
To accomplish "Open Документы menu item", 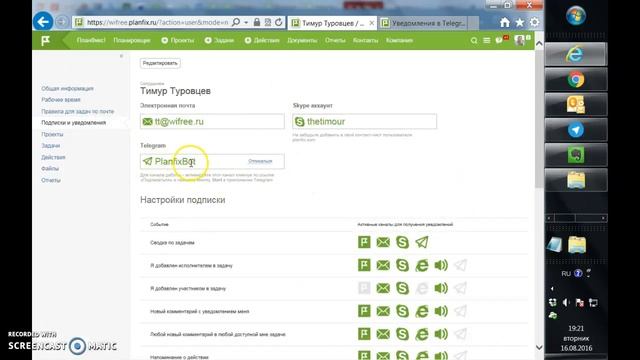I will pyautogui.click(x=302, y=40).
